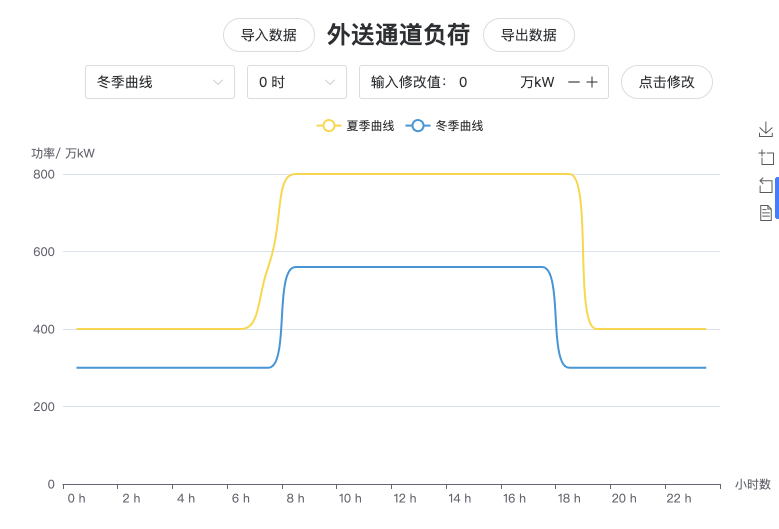This screenshot has width=779, height=529.
Task: Click the 导入数据 import button
Action: pyautogui.click(x=268, y=35)
